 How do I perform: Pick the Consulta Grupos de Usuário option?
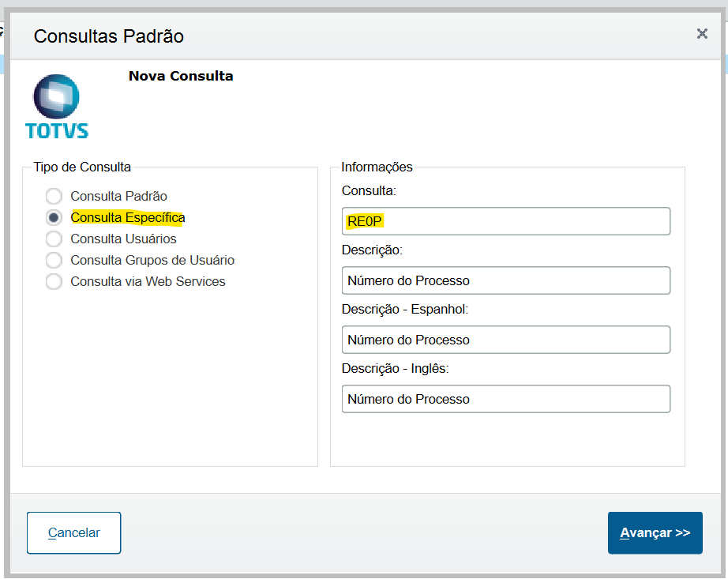pyautogui.click(x=54, y=260)
